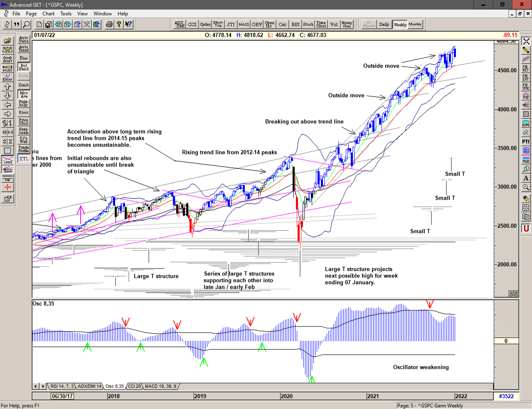Click the MACD study button
Screen dimensions: 532x409
point(244,25)
